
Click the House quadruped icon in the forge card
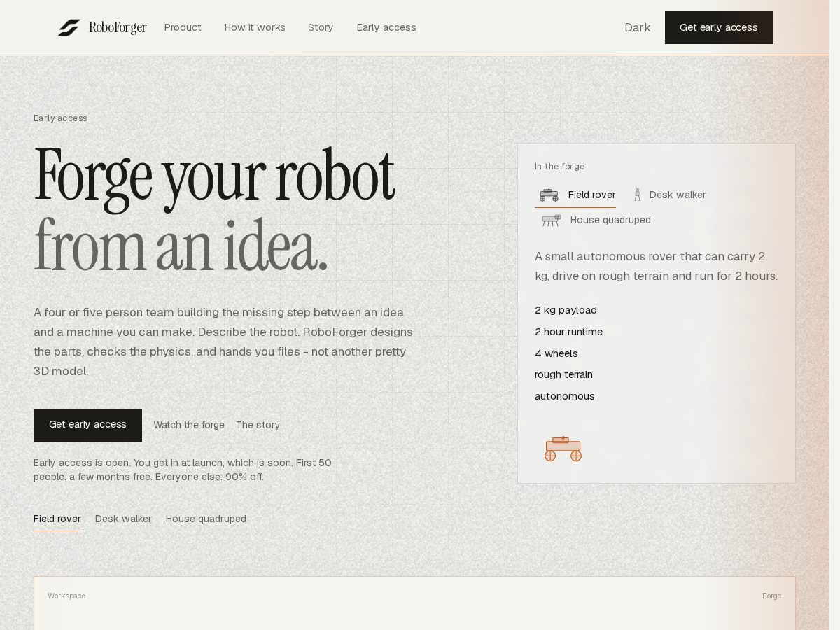click(x=552, y=220)
